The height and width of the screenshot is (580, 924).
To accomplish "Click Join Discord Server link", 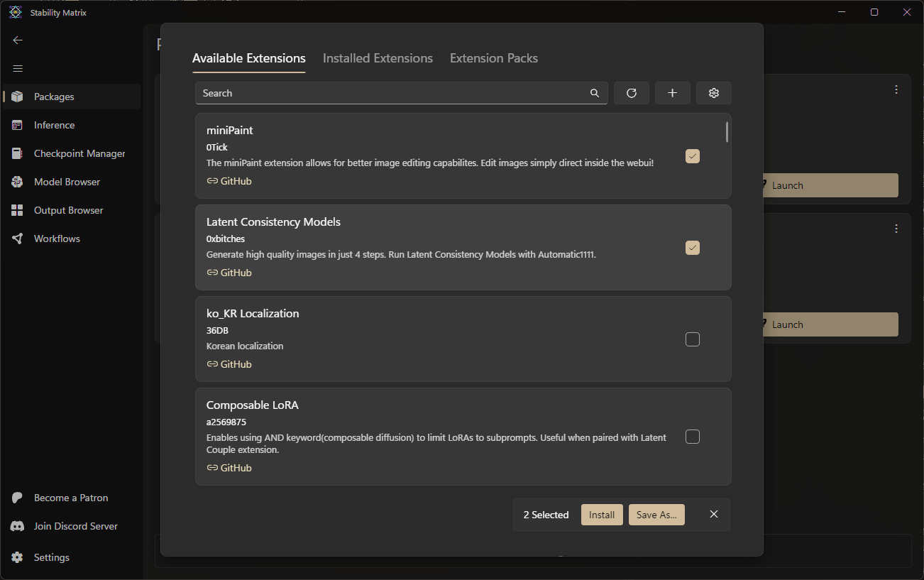I will [x=71, y=526].
